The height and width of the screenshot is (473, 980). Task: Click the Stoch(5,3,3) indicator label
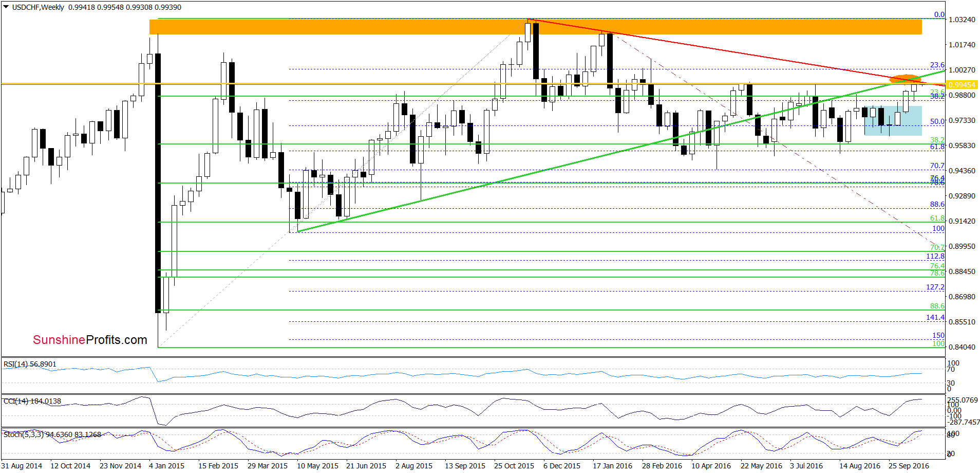click(52, 434)
